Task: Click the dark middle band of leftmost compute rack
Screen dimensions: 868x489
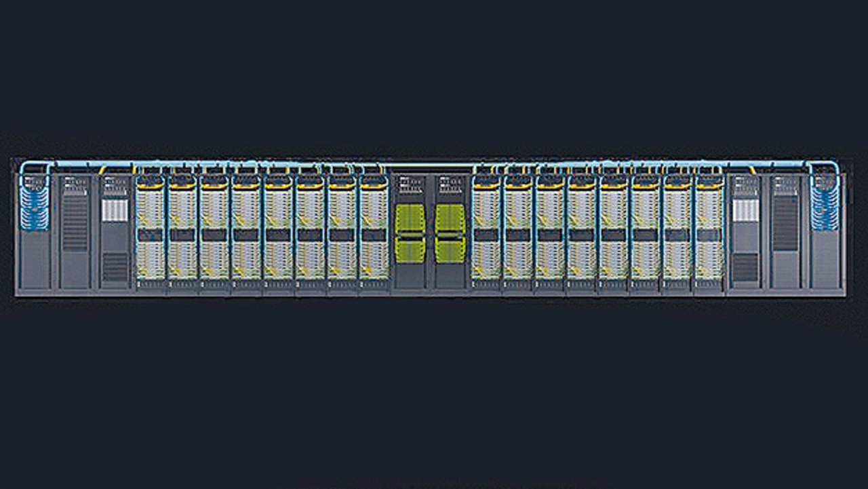Action: pyautogui.click(x=150, y=235)
